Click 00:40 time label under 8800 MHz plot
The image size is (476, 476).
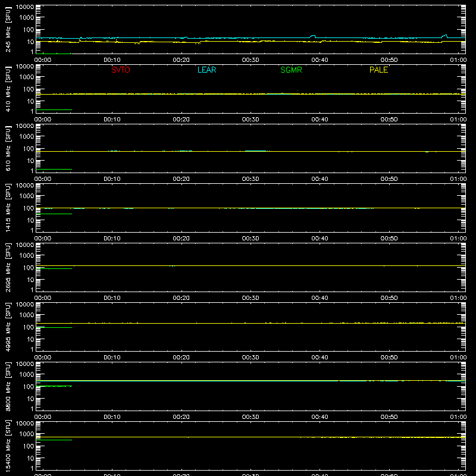[320, 417]
